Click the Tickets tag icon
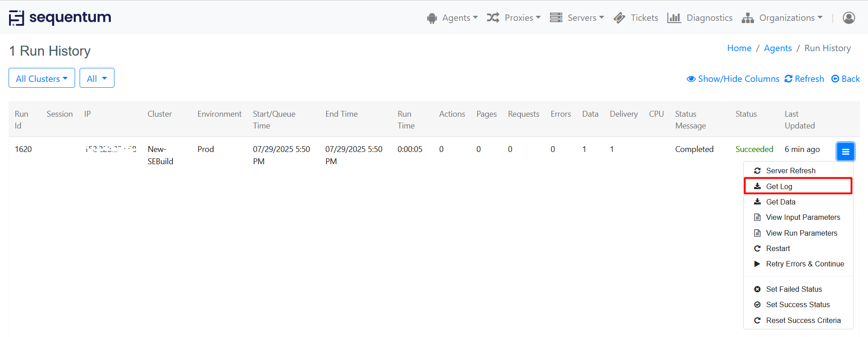 [x=619, y=18]
